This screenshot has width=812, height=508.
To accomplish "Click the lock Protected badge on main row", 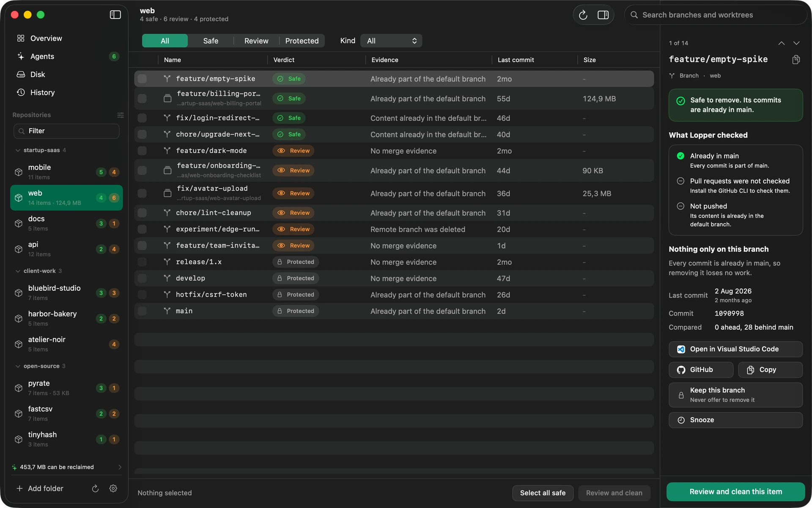I will point(295,311).
